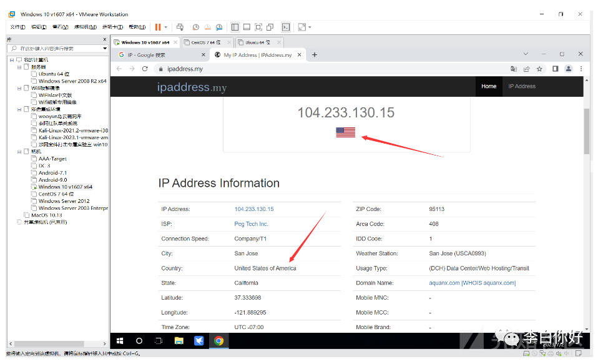Open Chrome's three-dot menu

tap(581, 69)
